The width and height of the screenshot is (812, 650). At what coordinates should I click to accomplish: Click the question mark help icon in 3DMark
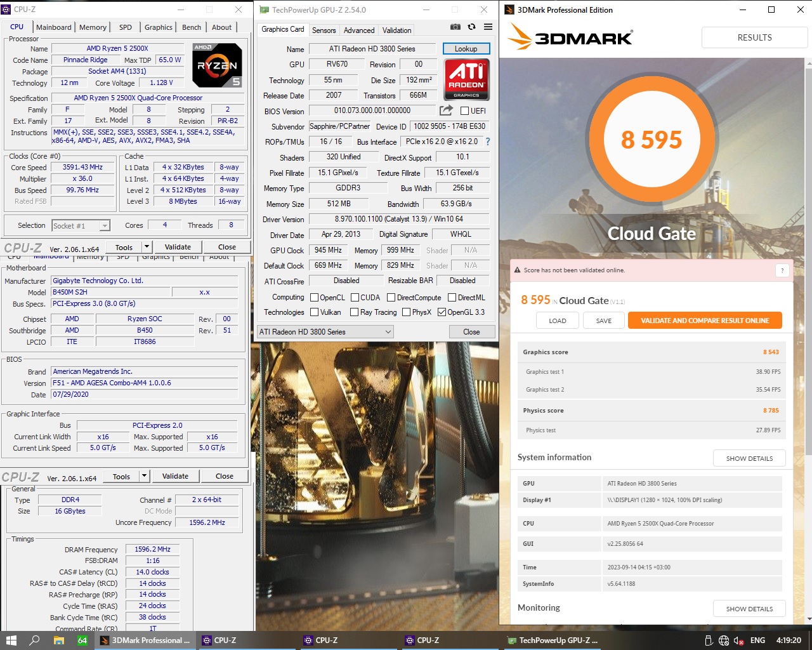pyautogui.click(x=782, y=270)
